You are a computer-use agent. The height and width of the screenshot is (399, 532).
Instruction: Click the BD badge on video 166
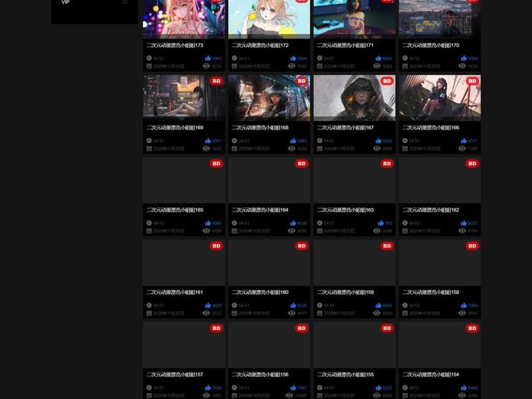[472, 80]
